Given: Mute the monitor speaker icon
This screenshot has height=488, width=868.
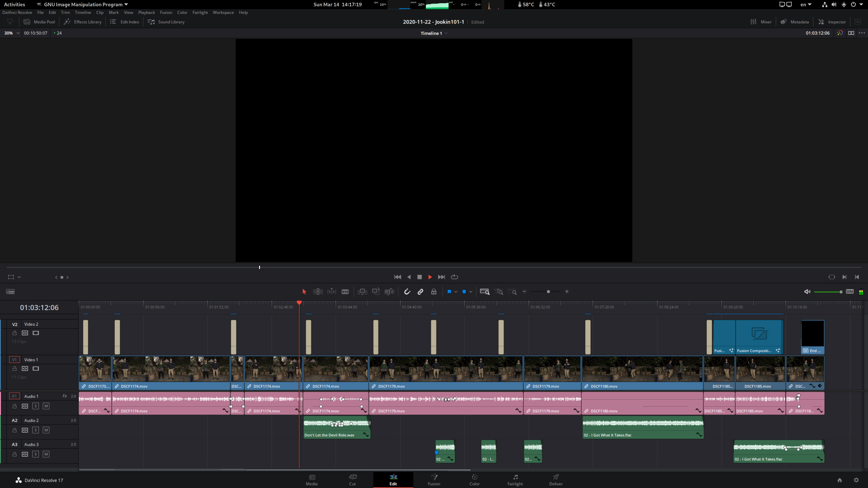Looking at the screenshot, I should [x=807, y=292].
